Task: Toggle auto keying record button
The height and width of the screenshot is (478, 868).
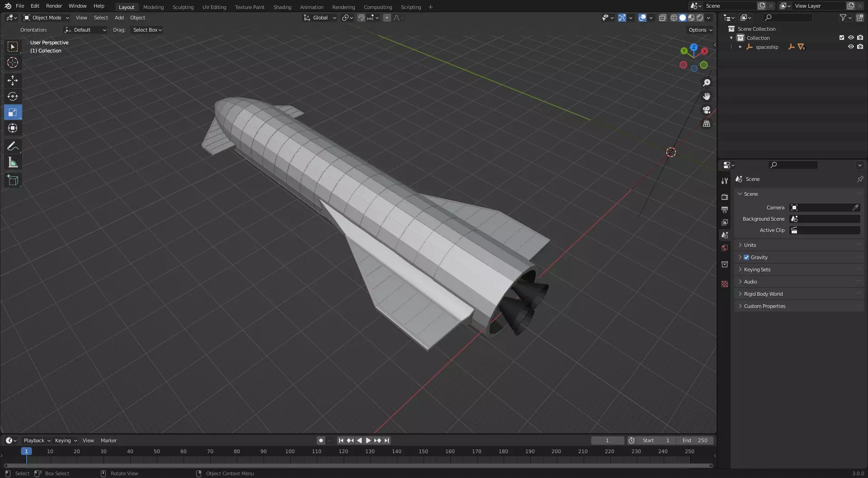Action: coord(321,440)
